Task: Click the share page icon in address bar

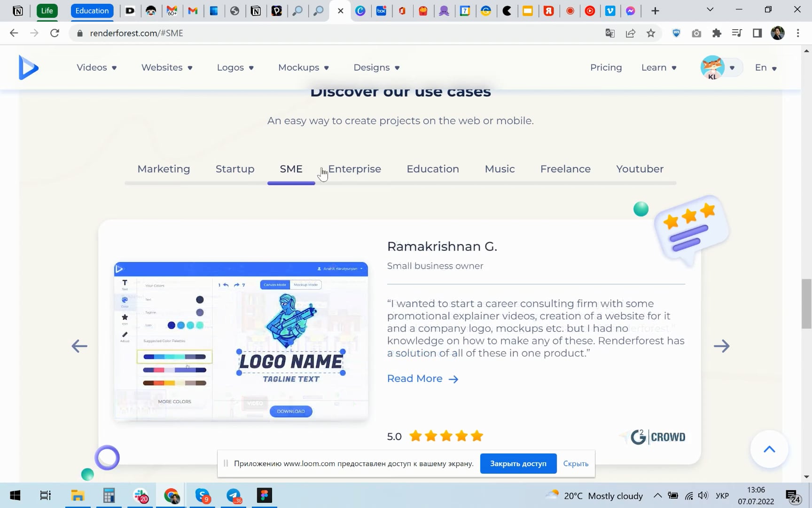Action: point(631,33)
